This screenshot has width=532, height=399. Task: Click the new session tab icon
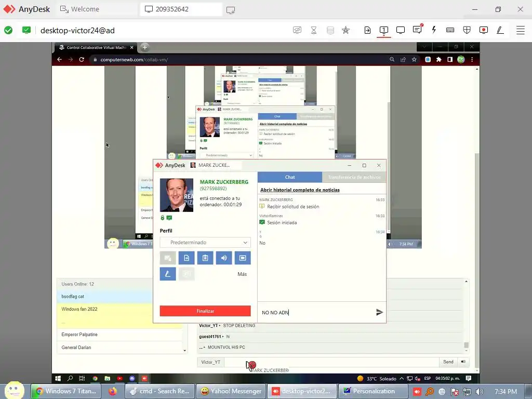[x=231, y=10]
